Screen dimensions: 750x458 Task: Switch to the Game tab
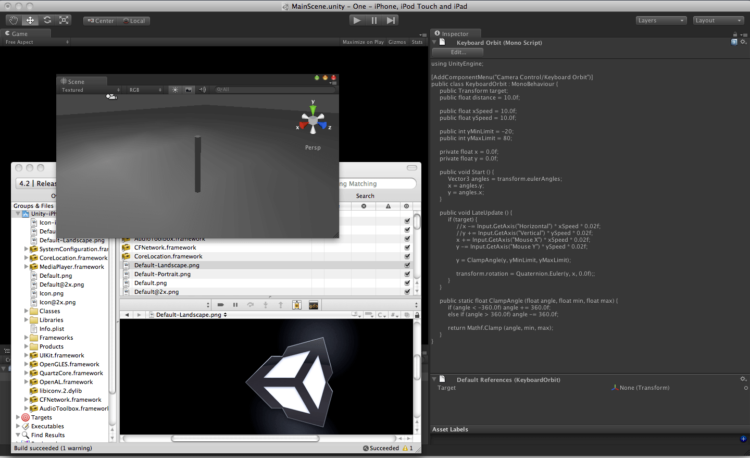coord(26,33)
